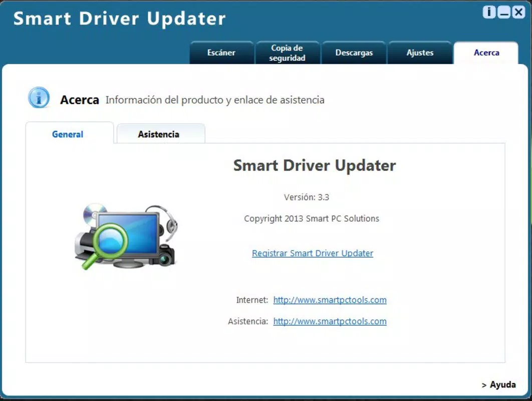The image size is (532, 401).
Task: Click the Registrar Smart Driver Updater link
Action: 313,253
